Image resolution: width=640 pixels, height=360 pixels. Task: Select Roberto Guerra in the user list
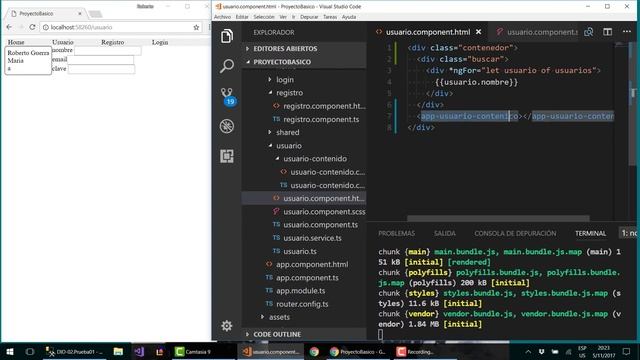[28, 53]
